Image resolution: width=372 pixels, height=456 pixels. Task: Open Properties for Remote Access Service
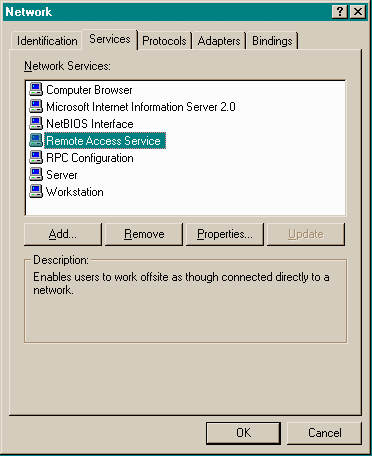tap(225, 234)
